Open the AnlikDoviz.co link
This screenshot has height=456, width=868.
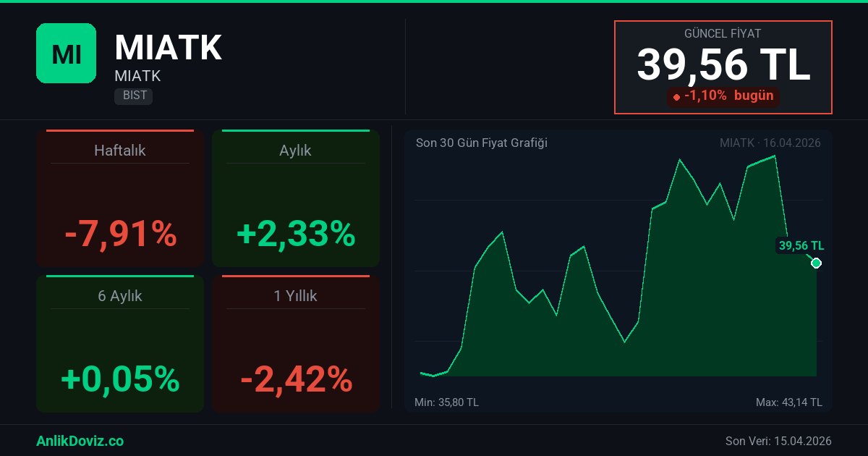(x=80, y=441)
